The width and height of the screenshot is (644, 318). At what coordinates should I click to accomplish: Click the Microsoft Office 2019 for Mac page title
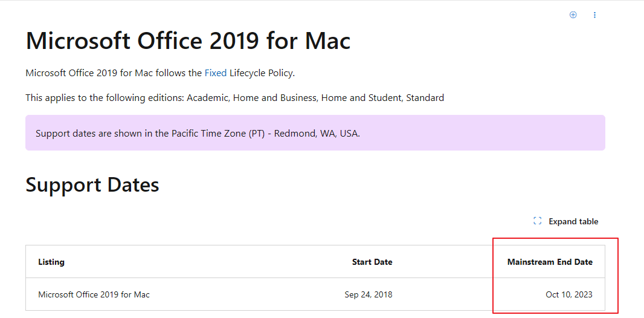pyautogui.click(x=188, y=41)
